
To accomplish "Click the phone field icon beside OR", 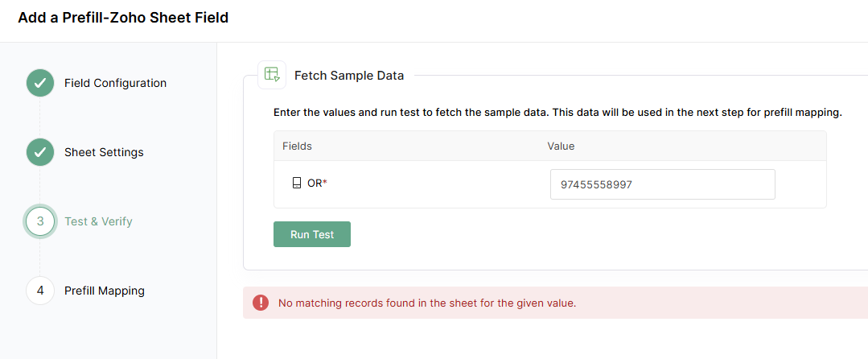I will (297, 183).
